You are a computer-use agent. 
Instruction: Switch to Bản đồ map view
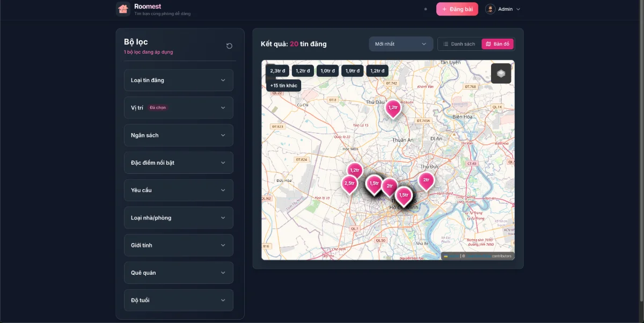point(497,44)
